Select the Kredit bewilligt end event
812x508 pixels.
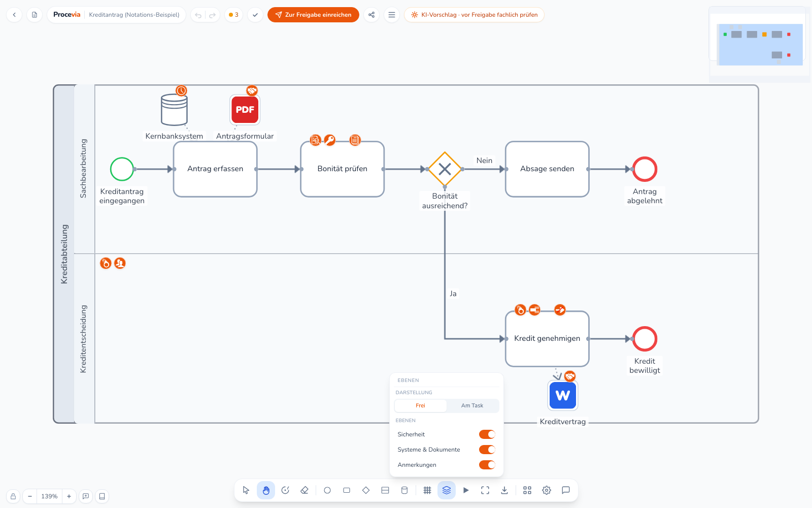click(x=645, y=339)
